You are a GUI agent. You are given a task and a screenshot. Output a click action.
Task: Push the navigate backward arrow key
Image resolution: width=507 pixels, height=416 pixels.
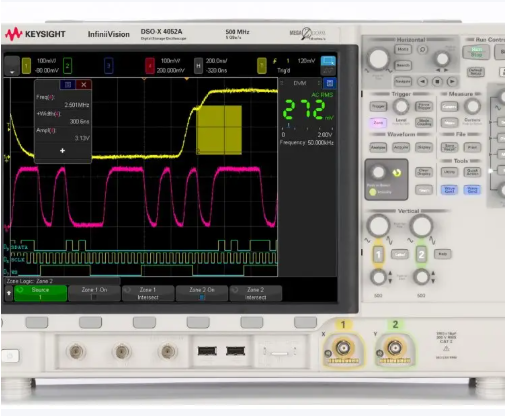pos(422,81)
